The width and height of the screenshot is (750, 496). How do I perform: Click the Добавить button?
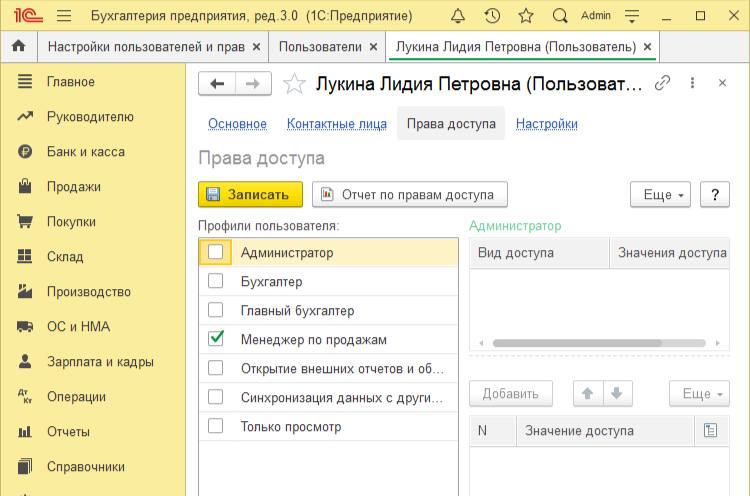(511, 394)
